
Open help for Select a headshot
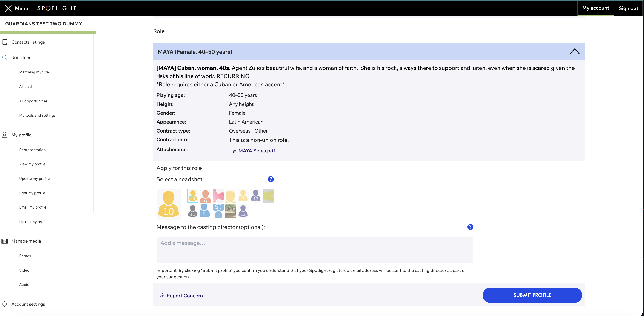click(271, 179)
